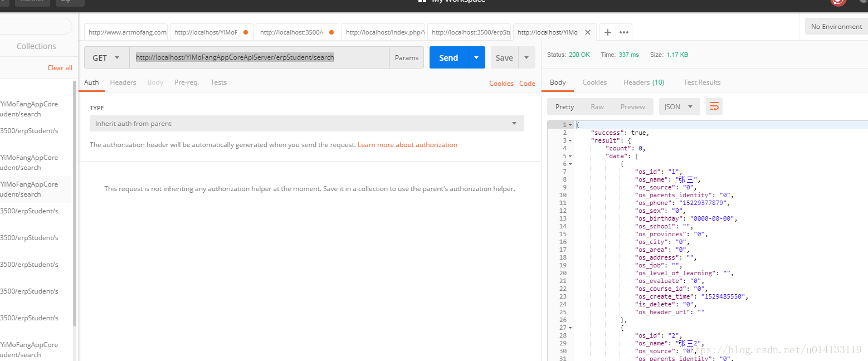
Task: Toggle line wrap icon in response viewer
Action: [x=714, y=106]
